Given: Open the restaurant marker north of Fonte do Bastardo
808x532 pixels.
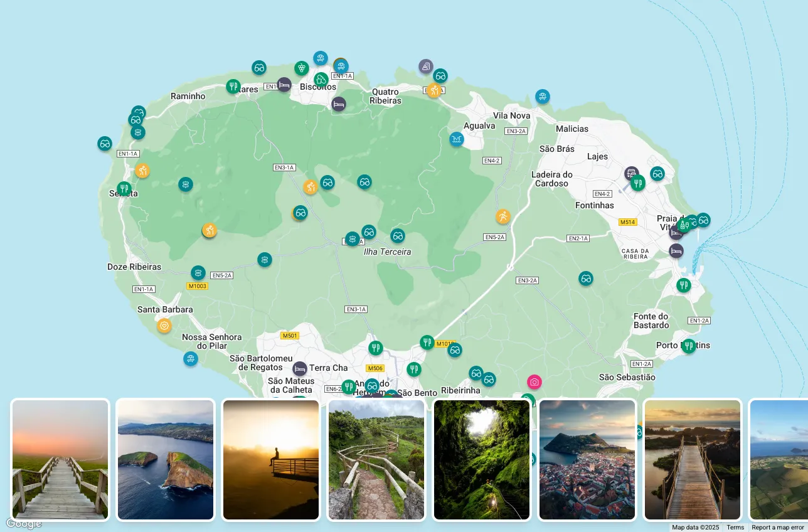Looking at the screenshot, I should pyautogui.click(x=684, y=285).
